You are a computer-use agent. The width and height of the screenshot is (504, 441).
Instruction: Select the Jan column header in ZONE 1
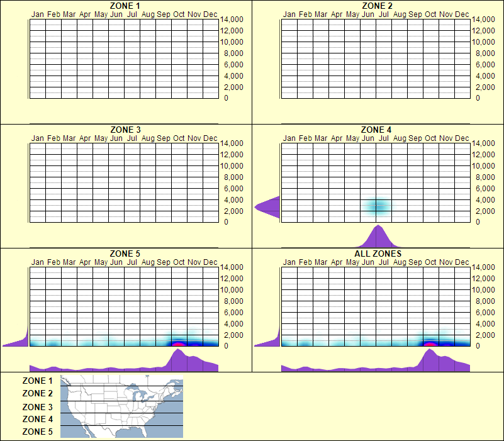36,14
